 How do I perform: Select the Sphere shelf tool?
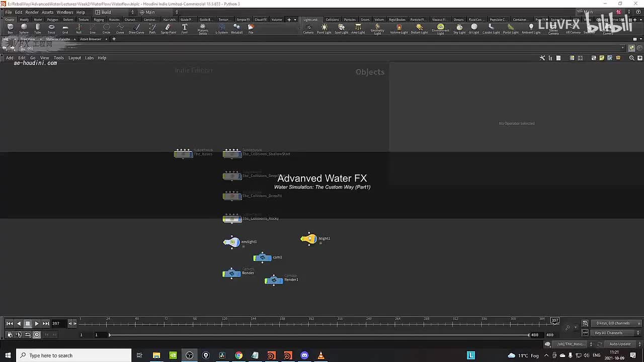click(24, 29)
